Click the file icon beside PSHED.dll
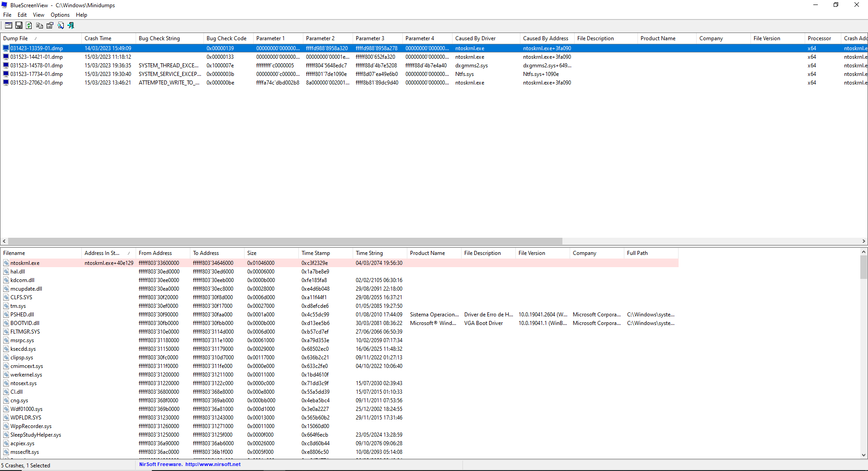868x471 pixels. coord(6,315)
